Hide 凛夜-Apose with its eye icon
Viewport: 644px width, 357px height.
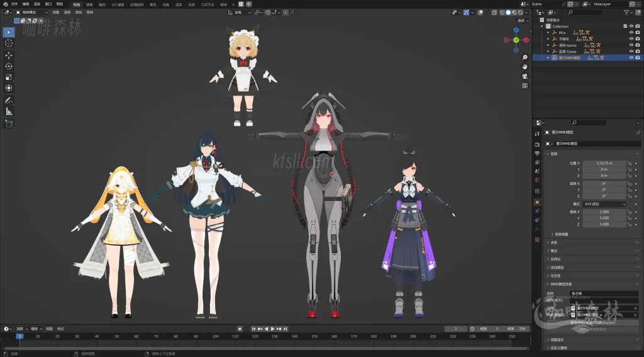point(631,45)
